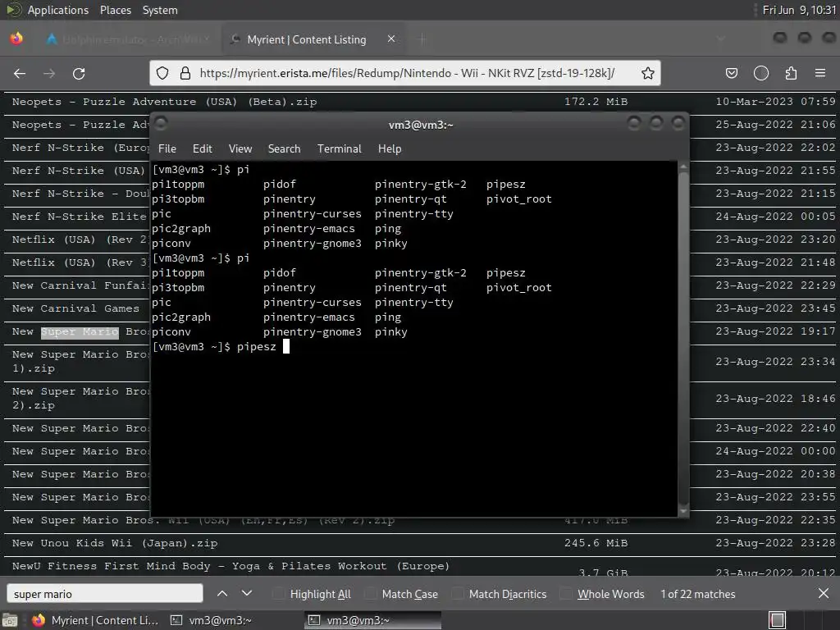Expand the list all tabs chevron

pyautogui.click(x=721, y=39)
